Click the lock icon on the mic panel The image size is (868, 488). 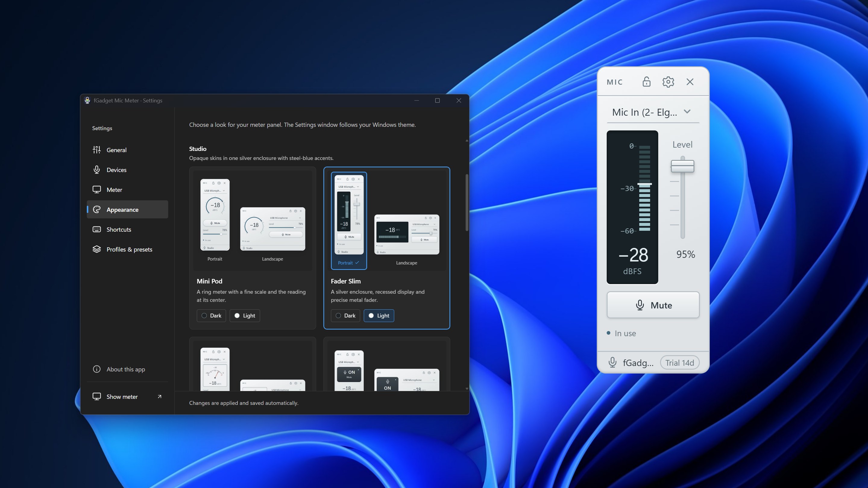646,82
